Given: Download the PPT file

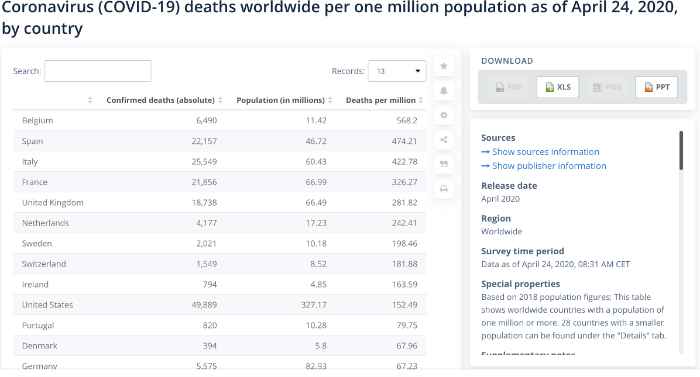Looking at the screenshot, I should pyautogui.click(x=656, y=87).
